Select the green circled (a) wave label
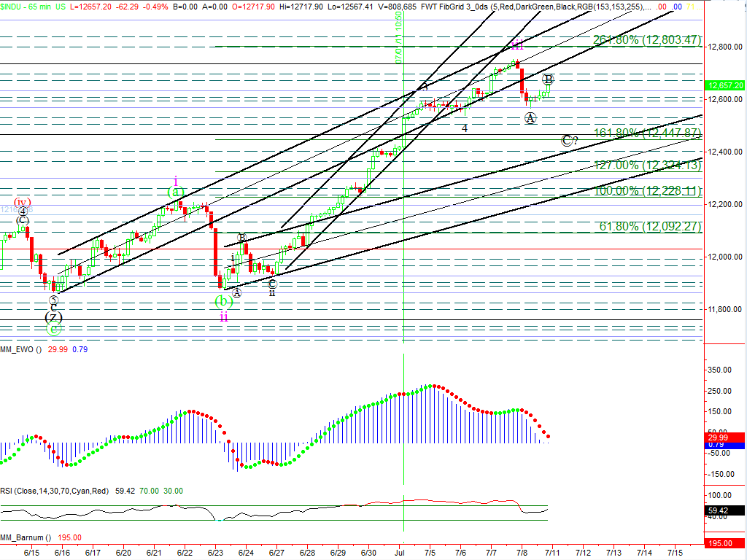The width and height of the screenshot is (747, 560). point(176,192)
